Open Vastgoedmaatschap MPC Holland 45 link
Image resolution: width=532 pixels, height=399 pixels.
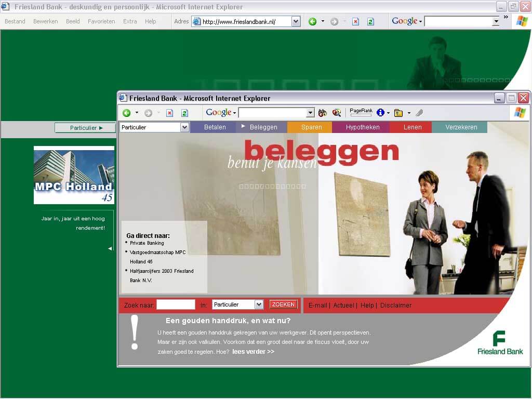(157, 257)
